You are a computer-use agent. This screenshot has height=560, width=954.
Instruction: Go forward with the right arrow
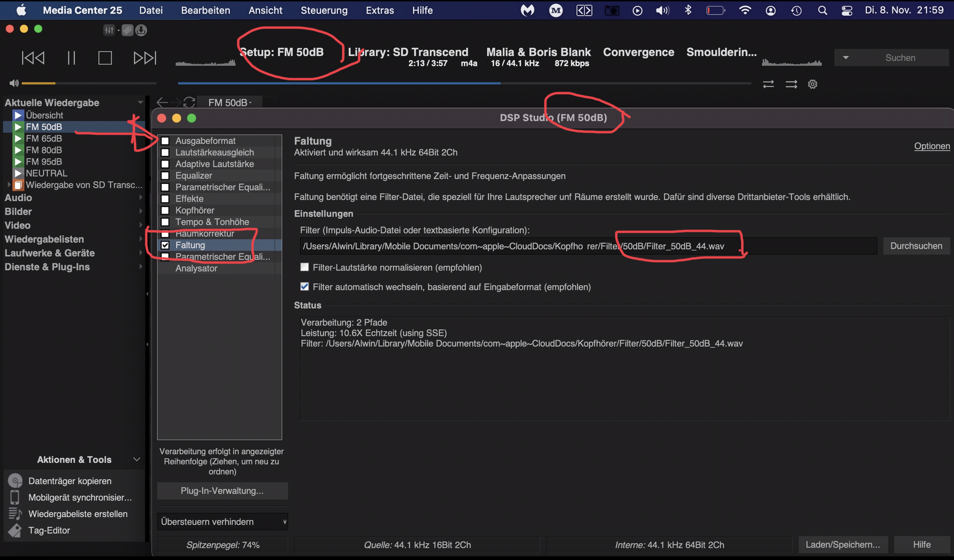176,102
